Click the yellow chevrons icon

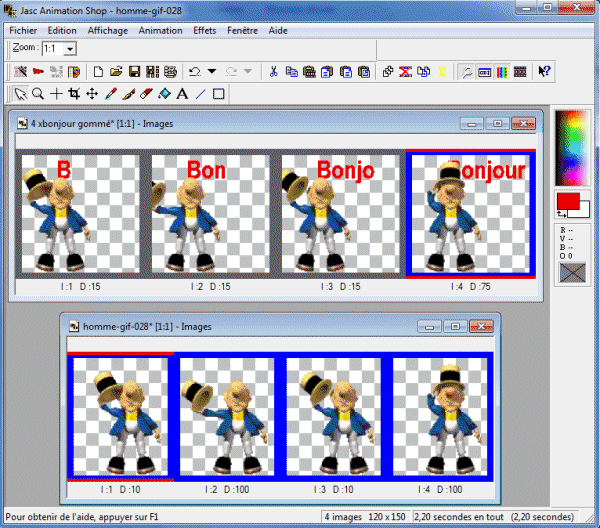click(x=442, y=72)
